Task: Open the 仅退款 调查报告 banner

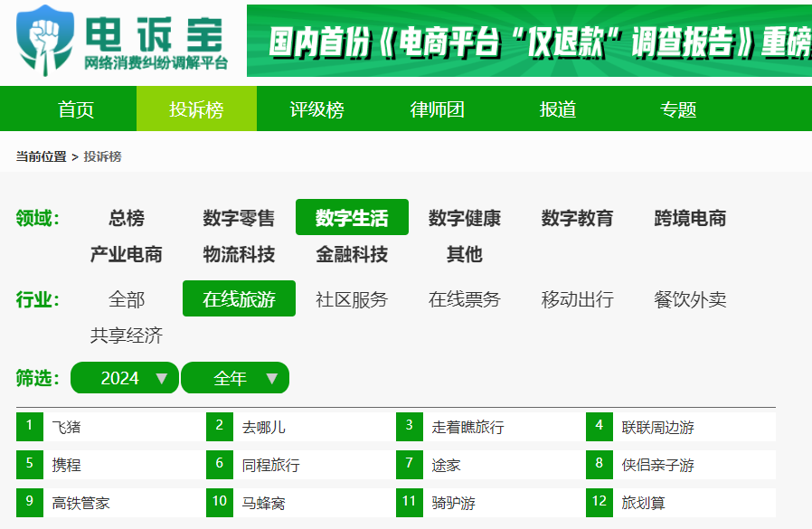Action: (x=529, y=41)
